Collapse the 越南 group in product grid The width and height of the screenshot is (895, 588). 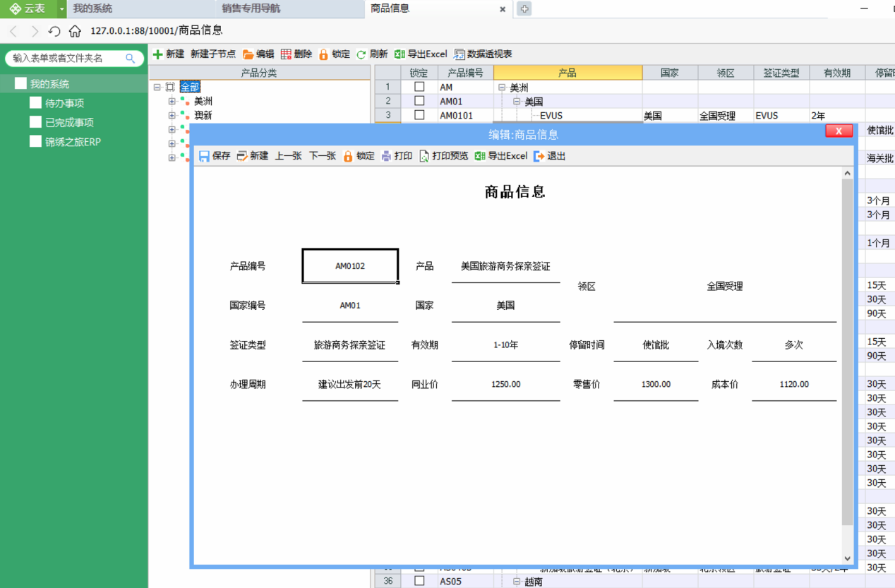517,582
